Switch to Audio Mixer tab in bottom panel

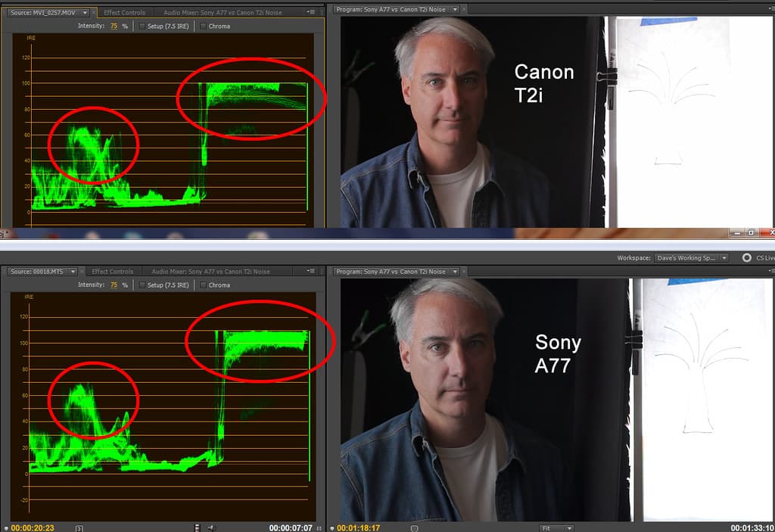click(x=211, y=272)
